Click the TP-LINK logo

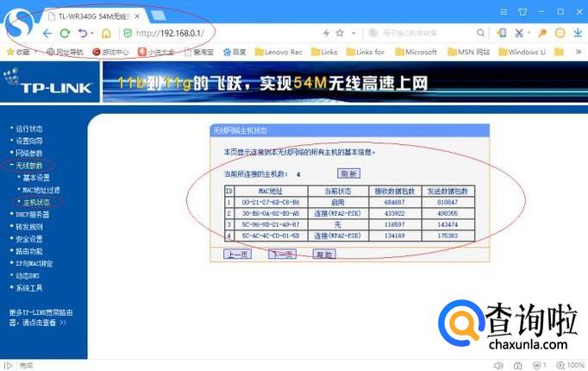tap(48, 82)
